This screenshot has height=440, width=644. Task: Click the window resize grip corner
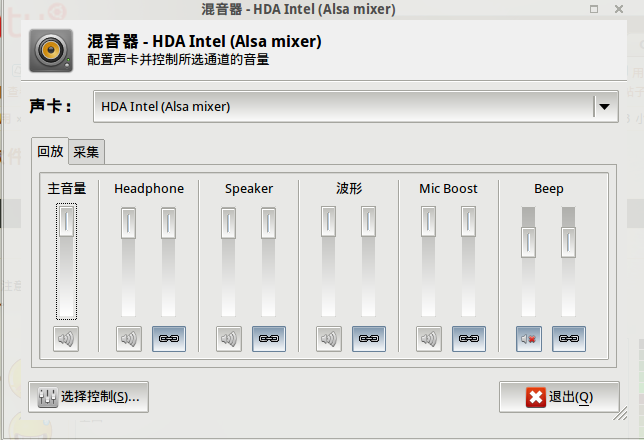click(x=621, y=413)
